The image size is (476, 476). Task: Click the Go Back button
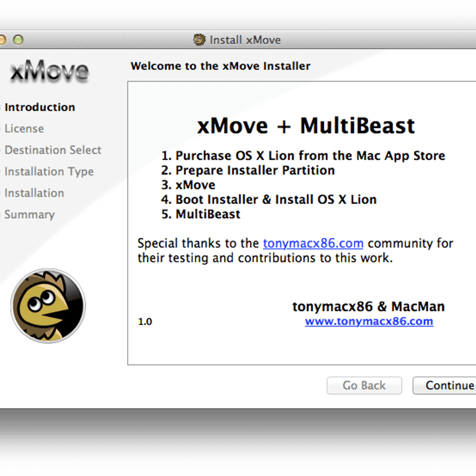(x=364, y=386)
